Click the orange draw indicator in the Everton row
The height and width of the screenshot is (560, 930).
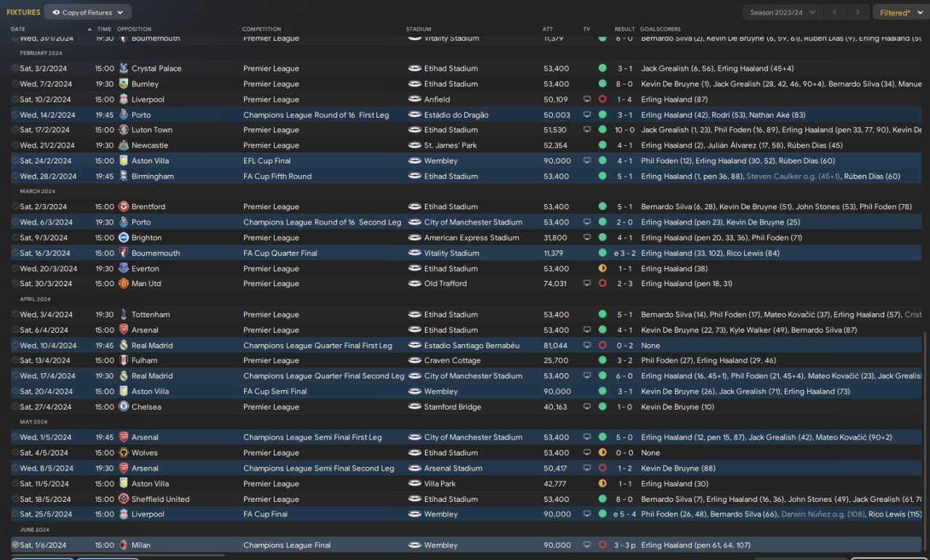tap(602, 269)
